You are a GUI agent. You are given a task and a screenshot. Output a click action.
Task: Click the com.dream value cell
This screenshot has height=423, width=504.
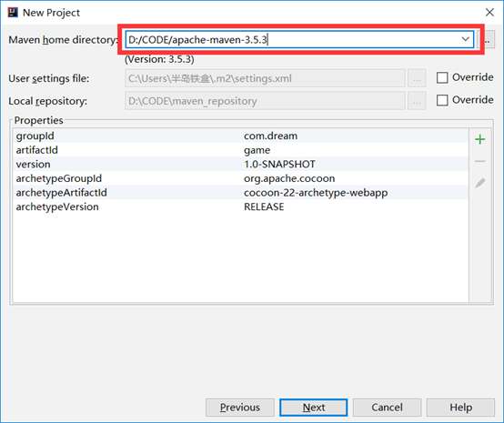pyautogui.click(x=270, y=136)
